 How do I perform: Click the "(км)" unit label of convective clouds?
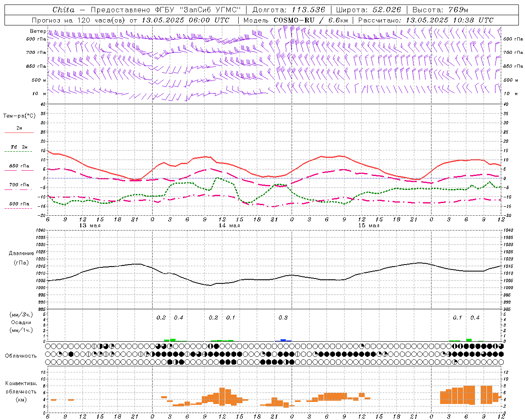click(x=21, y=399)
